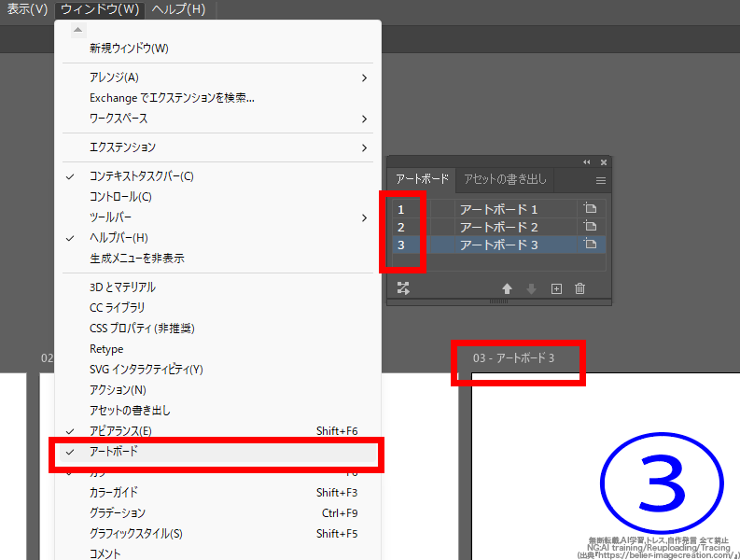This screenshot has height=560, width=740.
Task: Click the Move Up arrow in Artboards panel
Action: pyautogui.click(x=508, y=289)
